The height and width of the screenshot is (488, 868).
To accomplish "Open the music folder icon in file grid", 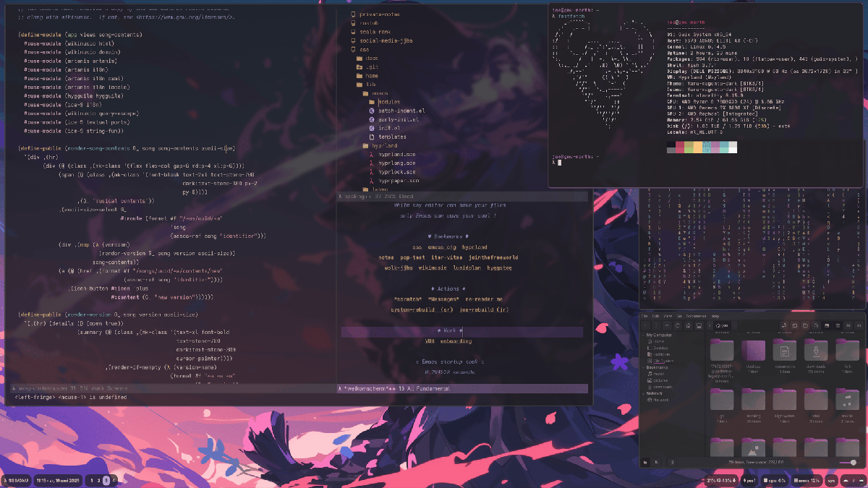I will [846, 400].
